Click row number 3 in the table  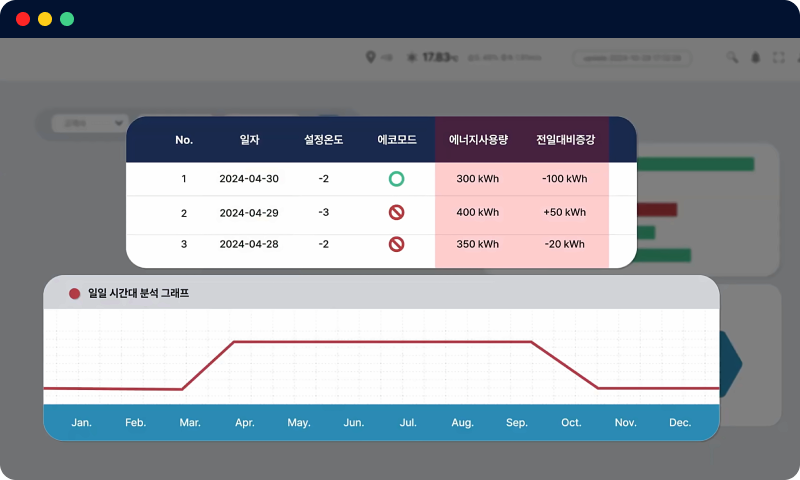pos(184,244)
